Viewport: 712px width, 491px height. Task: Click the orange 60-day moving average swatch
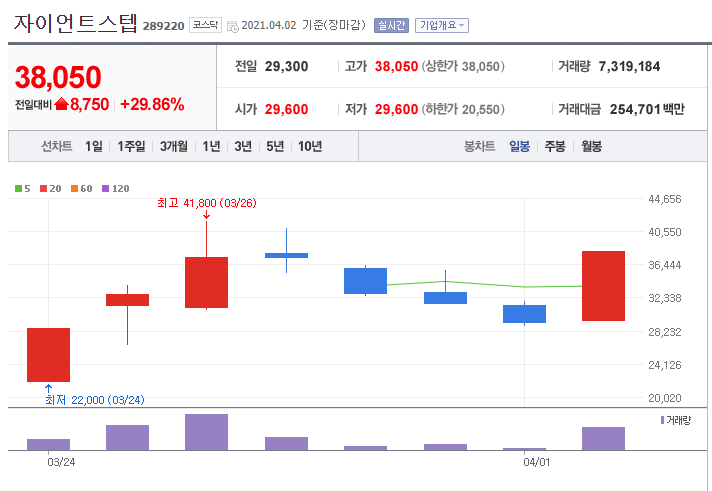pos(74,188)
